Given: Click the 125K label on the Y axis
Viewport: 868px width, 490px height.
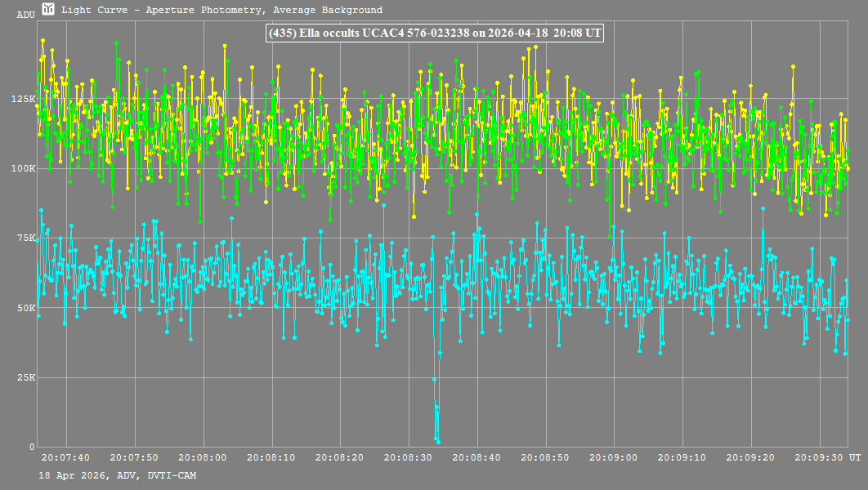Looking at the screenshot, I should click(23, 99).
